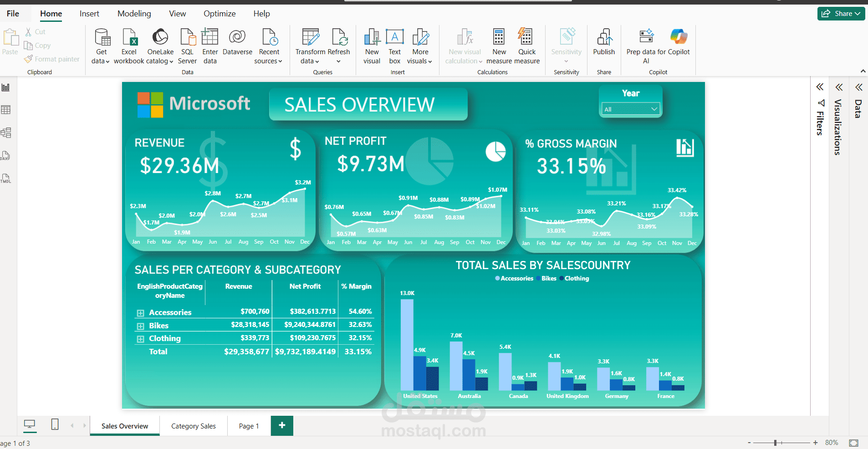The image size is (868, 449).
Task: Click the Refresh icon
Action: pos(340,37)
